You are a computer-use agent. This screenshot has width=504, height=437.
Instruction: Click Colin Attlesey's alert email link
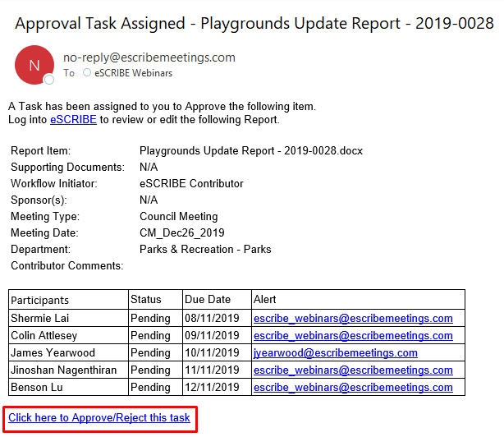353,336
